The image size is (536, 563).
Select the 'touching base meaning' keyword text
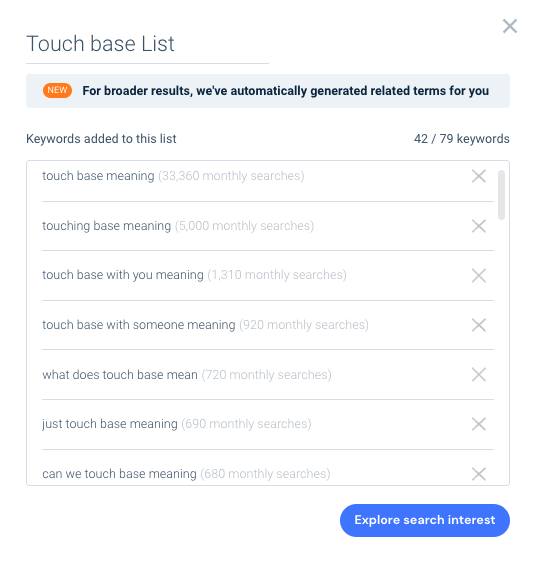point(106,226)
